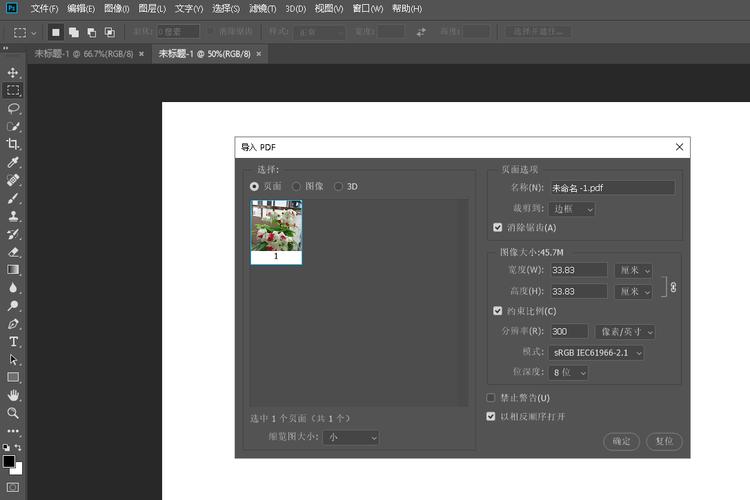The image size is (750, 500).
Task: Toggle 约束比例(C) checkbox
Action: click(x=497, y=311)
